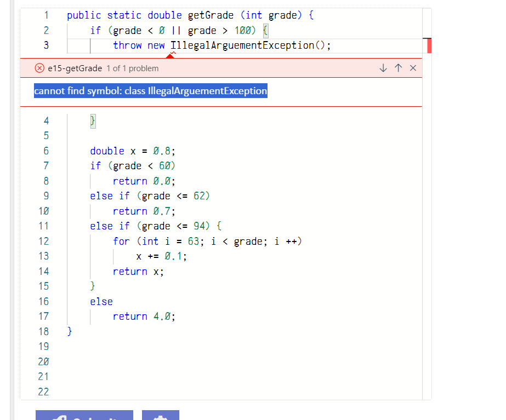Click line number 3 in the gutter
Screen dimensions: 506x420
pos(46,45)
